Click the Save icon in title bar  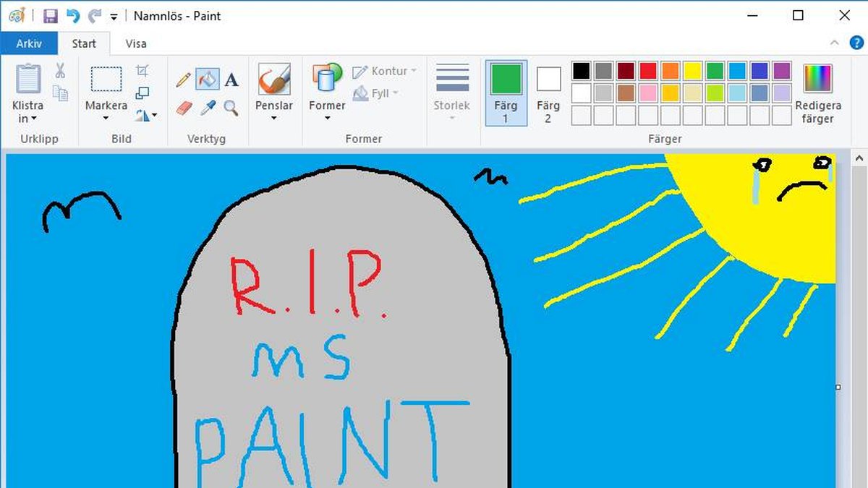click(50, 16)
